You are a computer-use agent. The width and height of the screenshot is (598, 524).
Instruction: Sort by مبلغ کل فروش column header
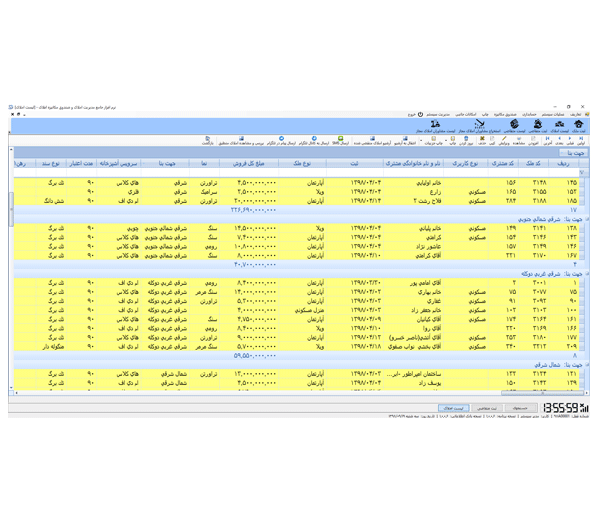click(249, 163)
